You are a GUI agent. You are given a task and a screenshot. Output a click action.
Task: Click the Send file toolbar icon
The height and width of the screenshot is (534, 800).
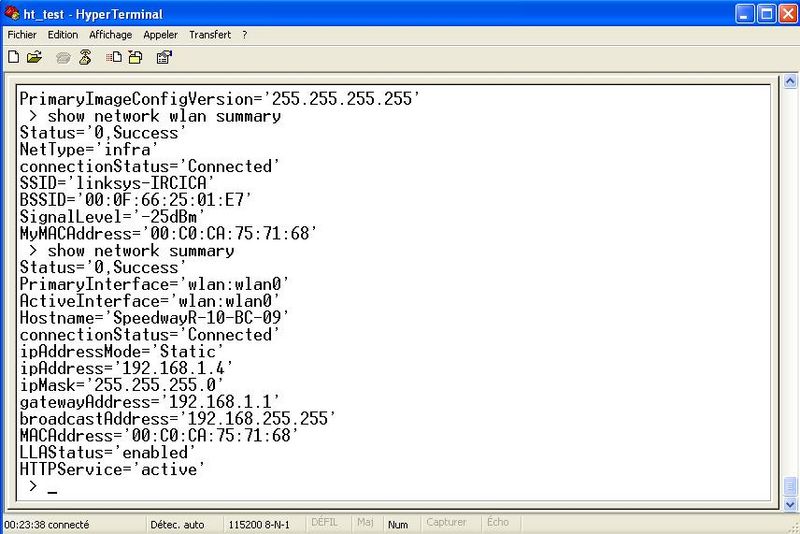click(x=115, y=57)
